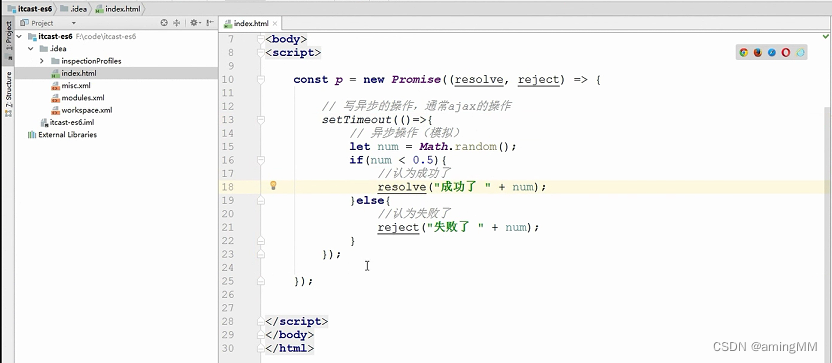Hide the Project tool window
Screen dimensions: 832x363
click(210, 23)
